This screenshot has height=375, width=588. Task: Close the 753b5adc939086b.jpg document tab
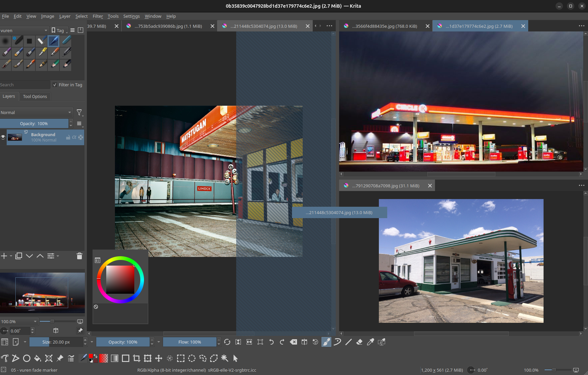[x=212, y=26]
